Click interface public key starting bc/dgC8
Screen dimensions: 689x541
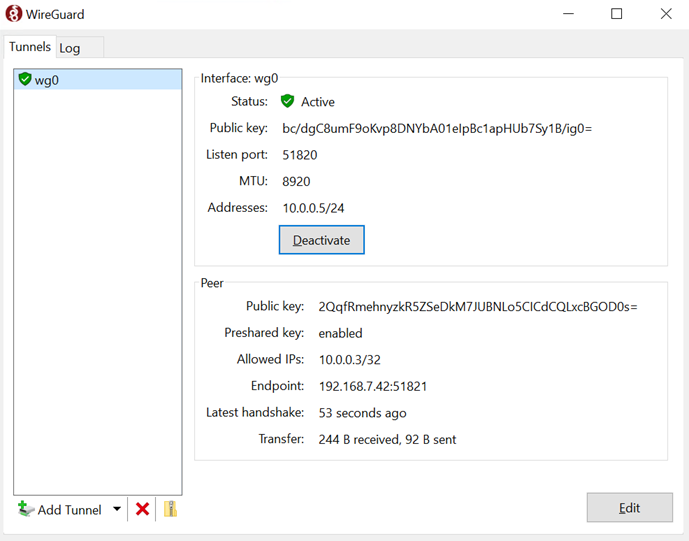coord(437,128)
